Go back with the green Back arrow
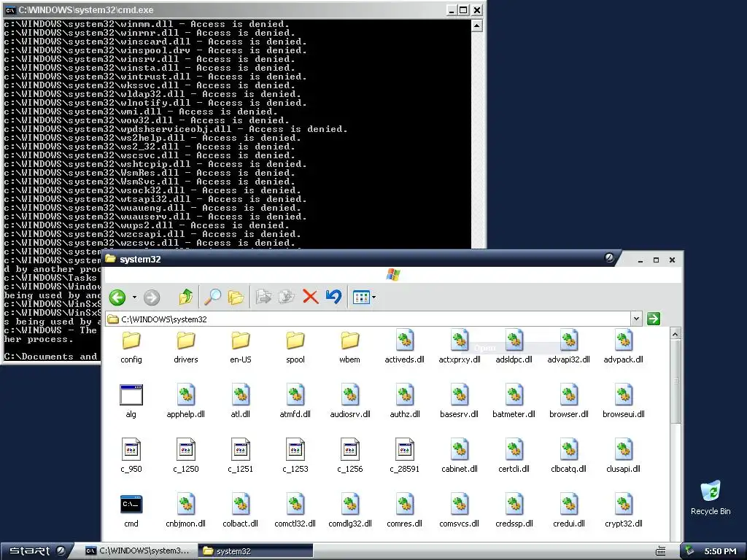The image size is (747, 560). tap(117, 297)
